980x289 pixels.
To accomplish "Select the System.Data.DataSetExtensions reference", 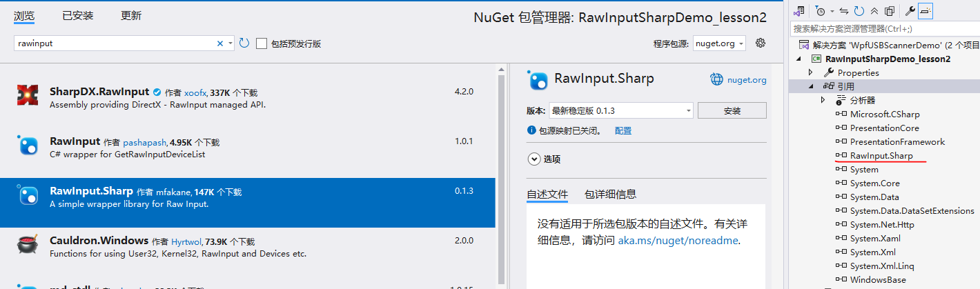I will tap(912, 210).
